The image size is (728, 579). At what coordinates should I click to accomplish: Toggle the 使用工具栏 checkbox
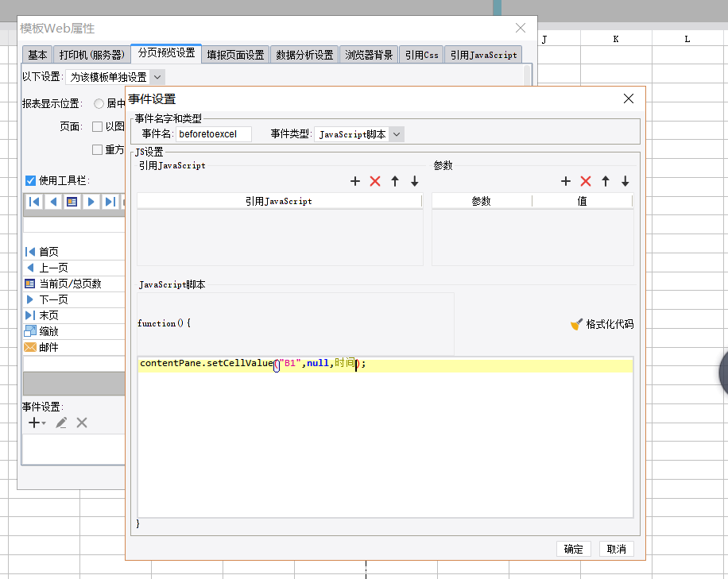31,180
